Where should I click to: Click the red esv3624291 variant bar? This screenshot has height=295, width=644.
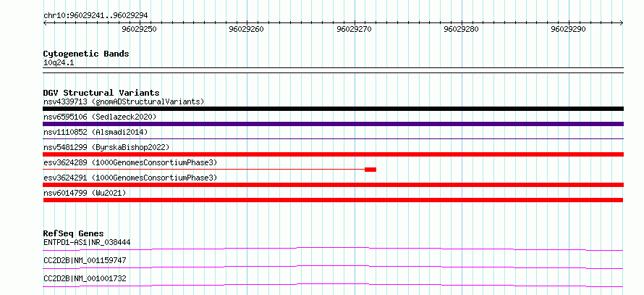click(x=333, y=185)
